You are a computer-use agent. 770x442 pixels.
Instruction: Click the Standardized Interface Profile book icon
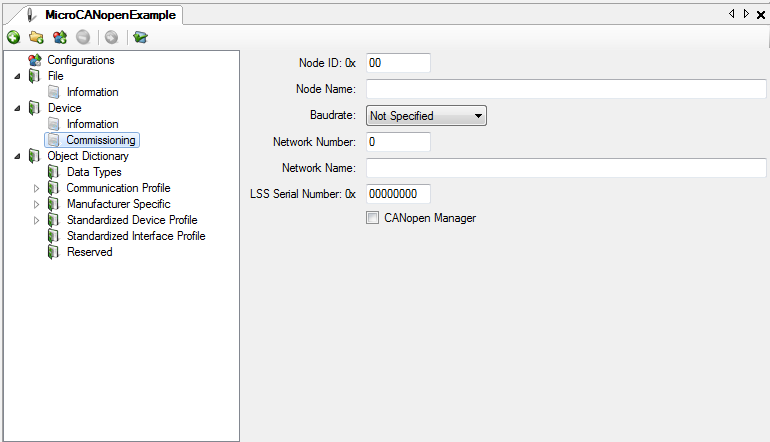[54, 236]
